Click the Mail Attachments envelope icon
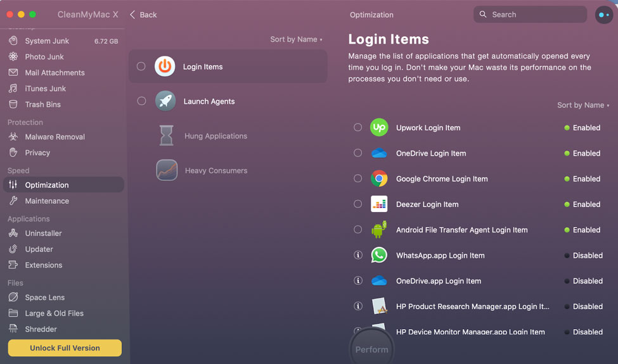This screenshot has height=364, width=618. 13,72
